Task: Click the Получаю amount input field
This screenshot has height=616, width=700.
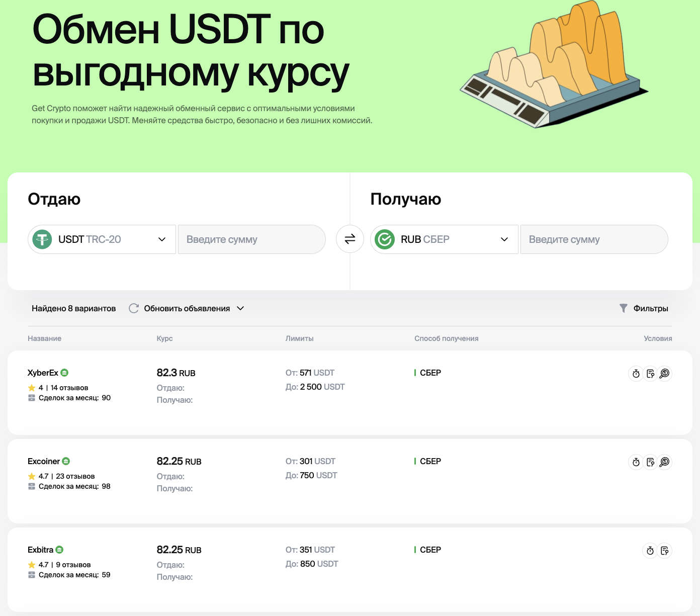Action: (594, 239)
